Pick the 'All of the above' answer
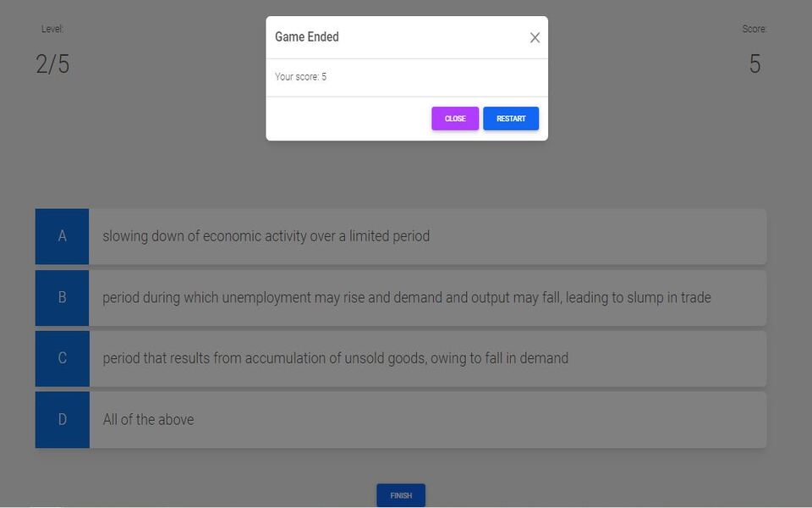 coord(148,419)
